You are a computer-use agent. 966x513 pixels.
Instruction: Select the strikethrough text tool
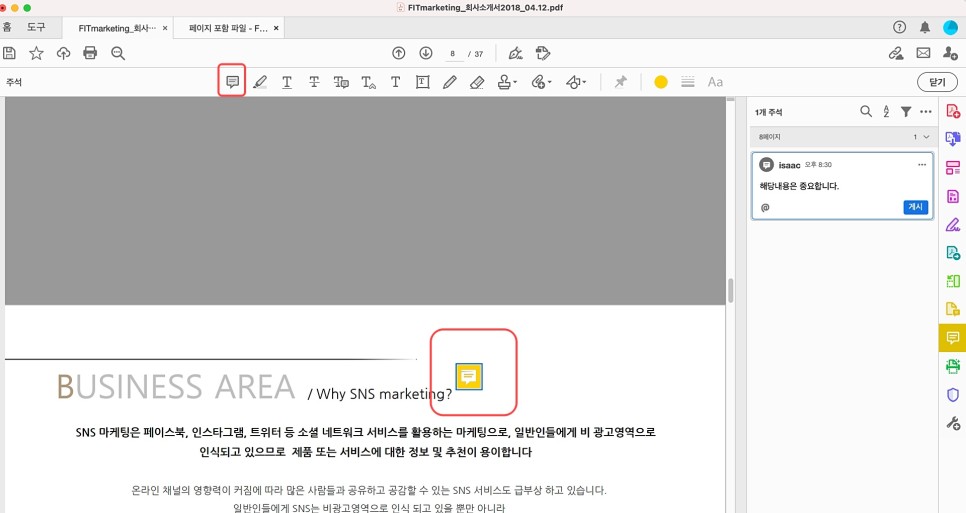click(314, 82)
